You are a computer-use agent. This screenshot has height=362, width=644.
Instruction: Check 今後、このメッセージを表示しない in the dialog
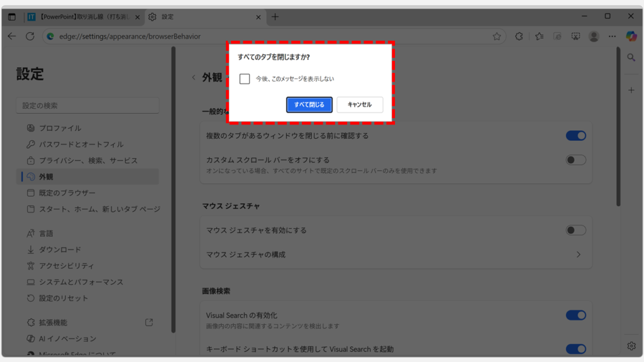[x=245, y=79]
